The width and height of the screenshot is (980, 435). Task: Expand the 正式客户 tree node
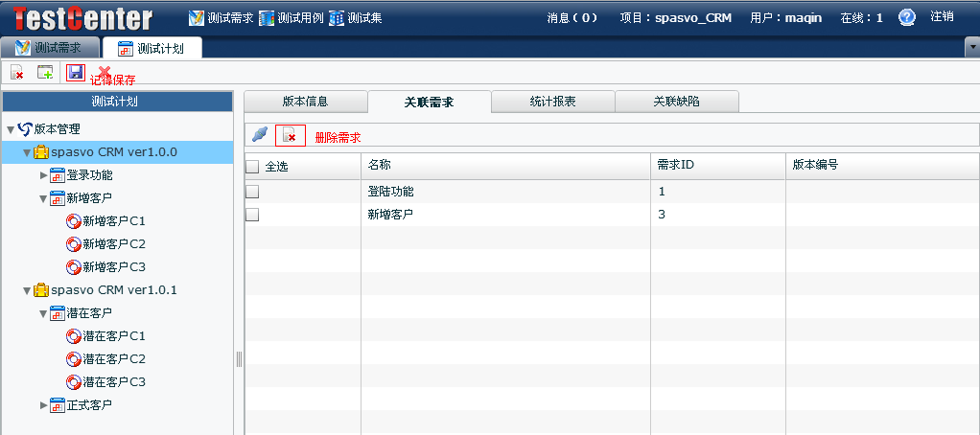click(x=43, y=405)
